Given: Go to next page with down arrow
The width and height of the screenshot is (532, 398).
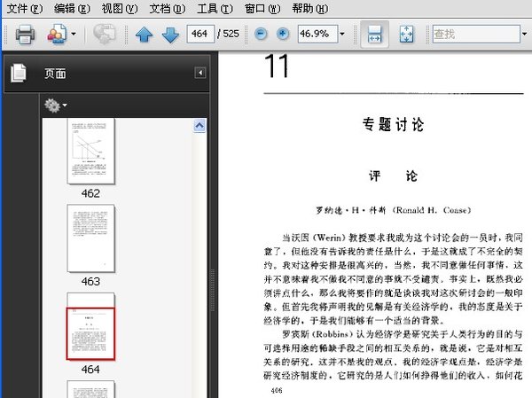Looking at the screenshot, I should pyautogui.click(x=170, y=35).
